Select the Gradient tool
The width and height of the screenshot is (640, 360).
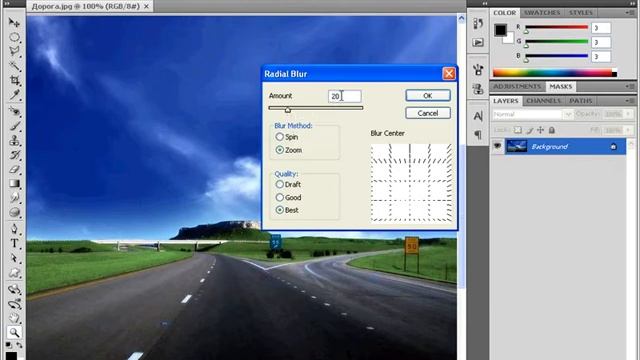click(14, 183)
